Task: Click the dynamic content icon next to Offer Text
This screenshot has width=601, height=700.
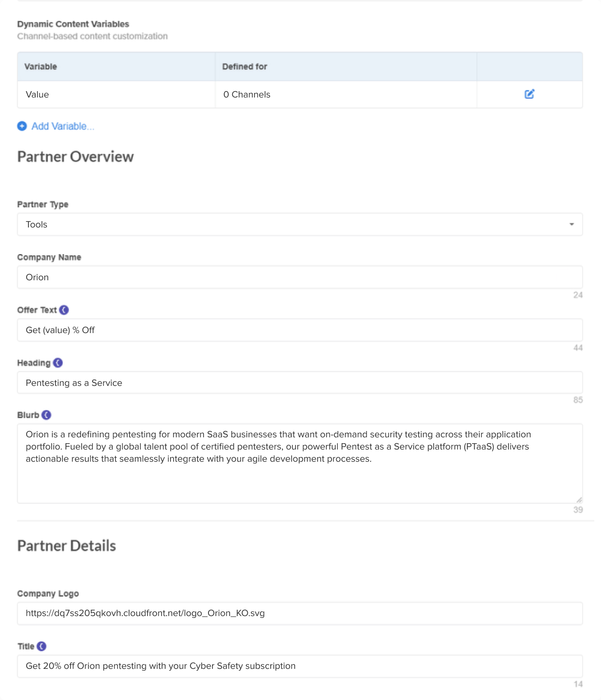Action: coord(64,310)
